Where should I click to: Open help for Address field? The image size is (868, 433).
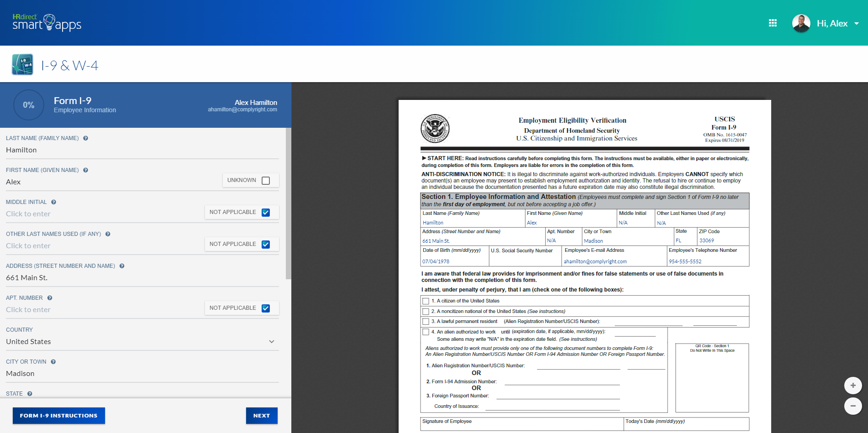point(121,266)
